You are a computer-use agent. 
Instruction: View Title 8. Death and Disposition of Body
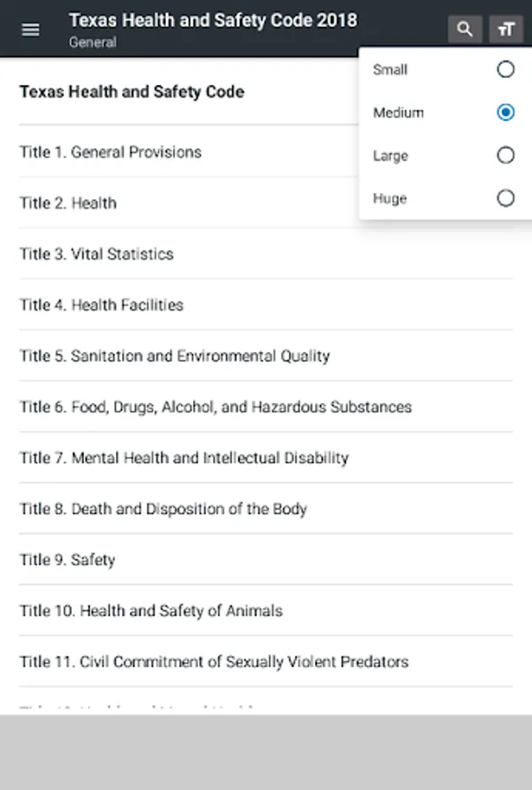tap(163, 508)
